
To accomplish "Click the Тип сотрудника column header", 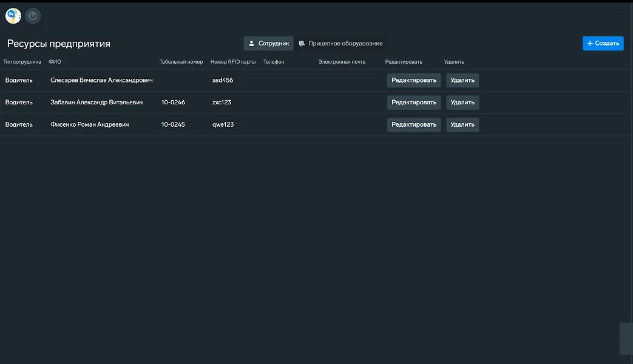I will point(22,62).
